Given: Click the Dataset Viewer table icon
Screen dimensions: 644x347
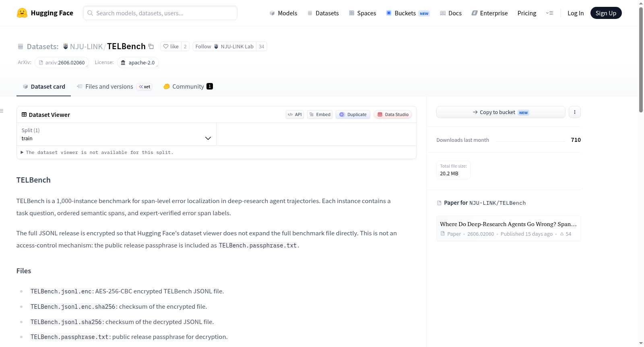Looking at the screenshot, I should [x=24, y=114].
